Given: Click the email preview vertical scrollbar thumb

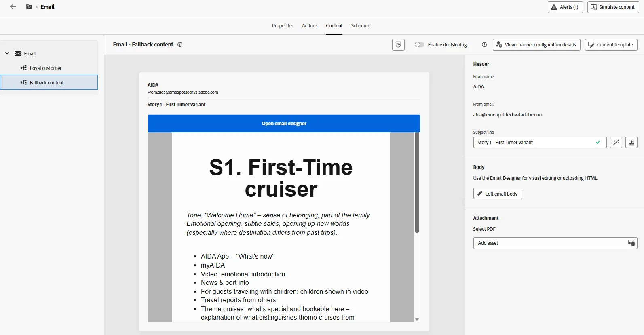Looking at the screenshot, I should (x=417, y=183).
